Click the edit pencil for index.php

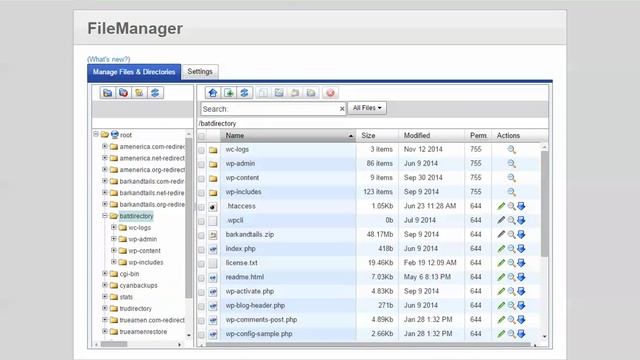coord(501,249)
